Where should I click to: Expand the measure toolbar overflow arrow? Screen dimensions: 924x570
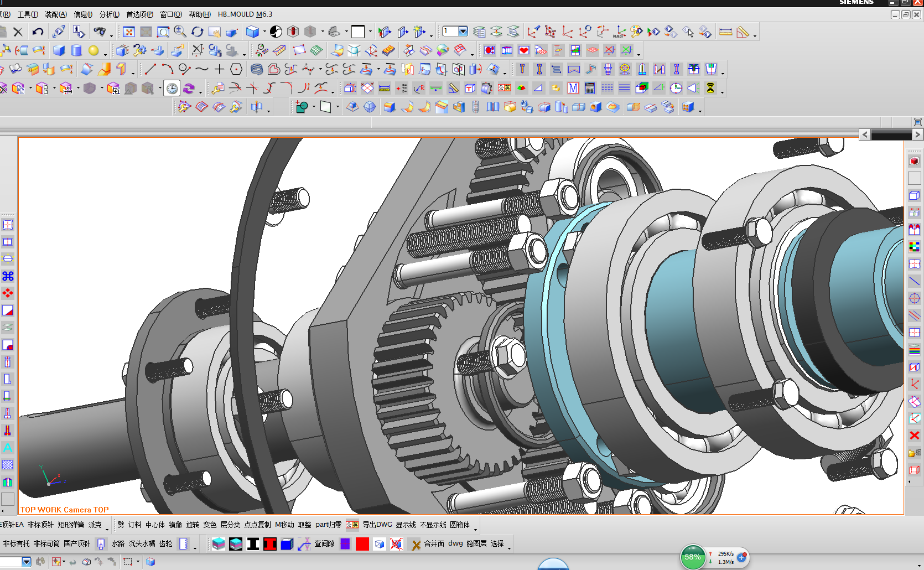click(755, 36)
